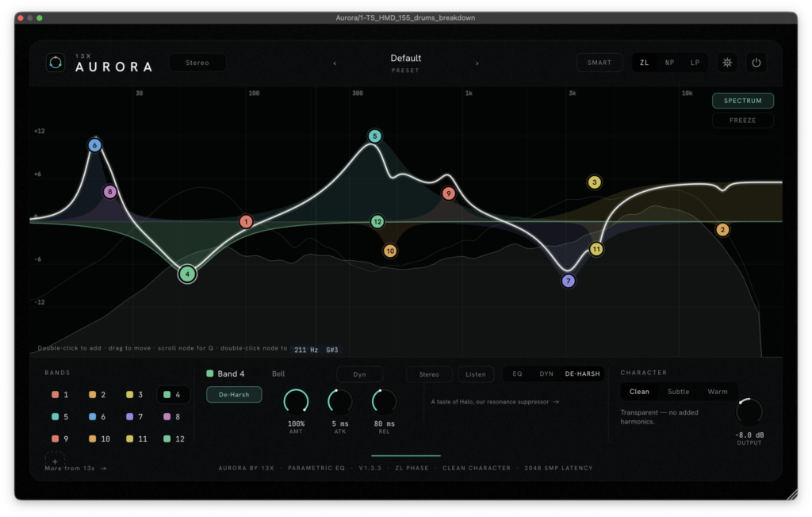Image resolution: width=812 pixels, height=517 pixels.
Task: Click the add band plus icon
Action: point(55,461)
